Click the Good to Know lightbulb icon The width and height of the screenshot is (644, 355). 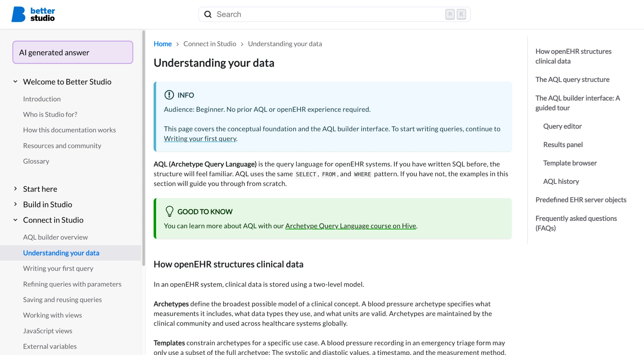click(x=169, y=211)
